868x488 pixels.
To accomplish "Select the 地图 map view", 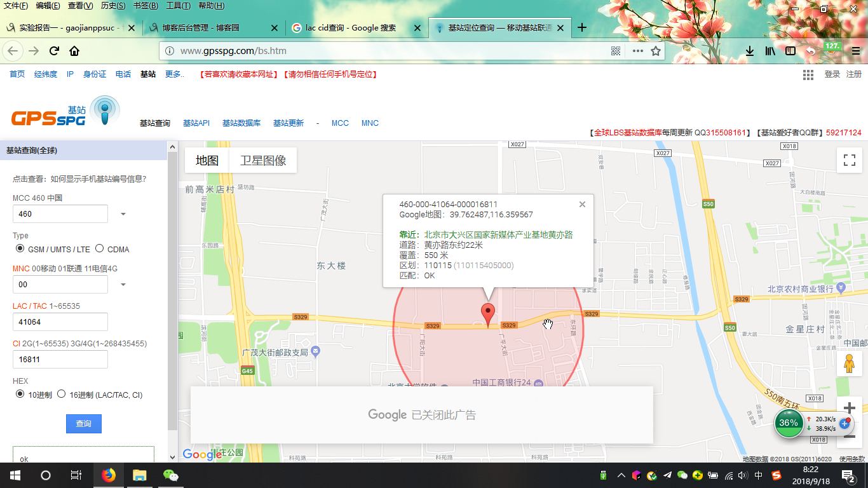I will (207, 160).
